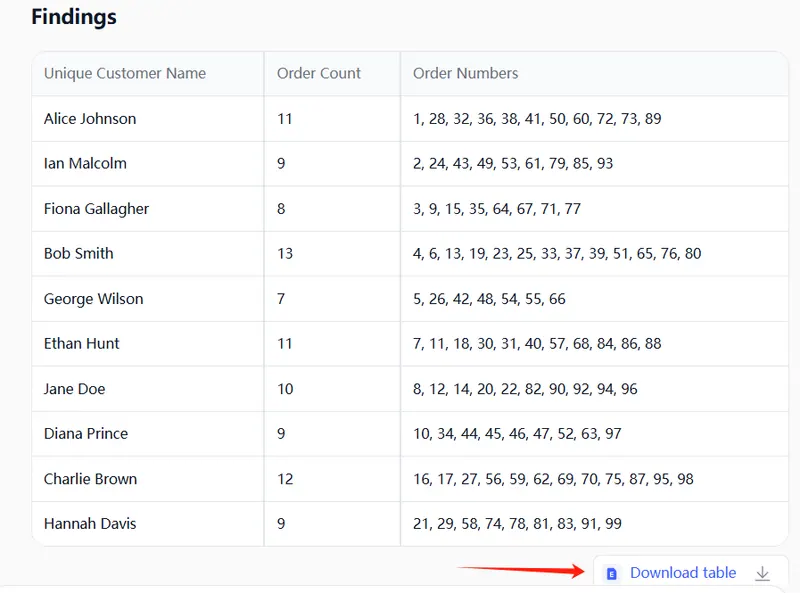Click the Order Numbers column header
The height and width of the screenshot is (593, 800).
(466, 73)
